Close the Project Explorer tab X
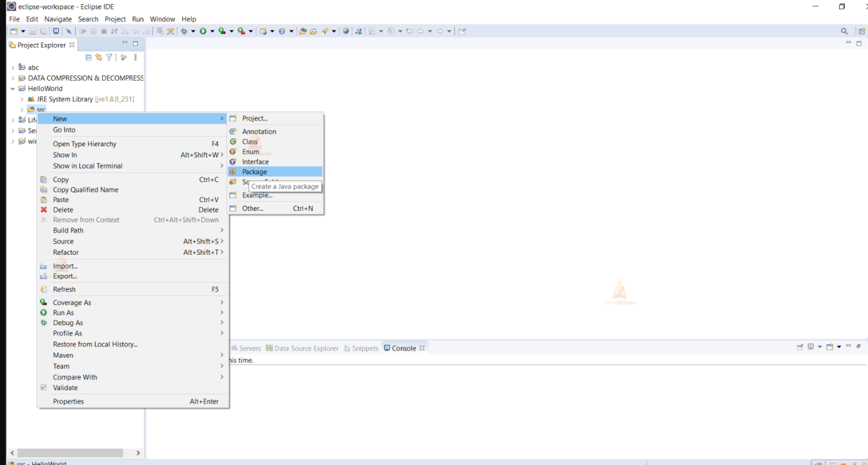 tap(72, 44)
